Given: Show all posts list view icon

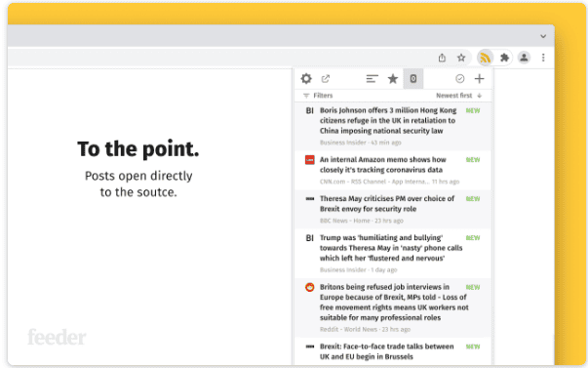Looking at the screenshot, I should point(372,78).
